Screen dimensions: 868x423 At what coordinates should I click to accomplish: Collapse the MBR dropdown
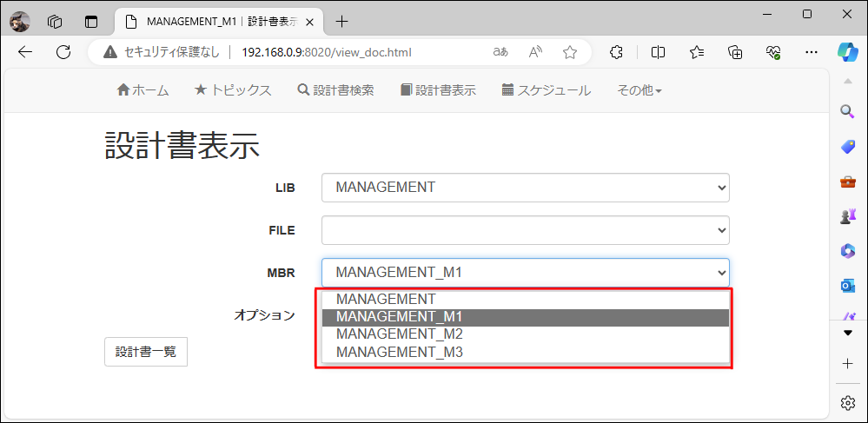click(526, 273)
